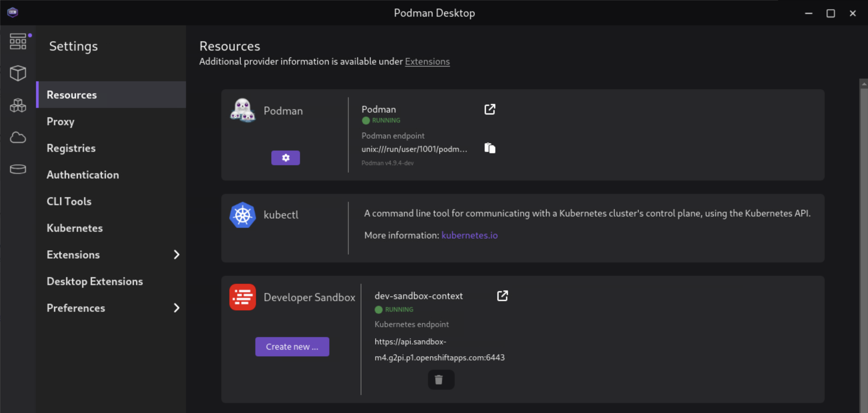This screenshot has width=868, height=413.
Task: Expand the Preferences settings submenu chevron
Action: coord(176,308)
